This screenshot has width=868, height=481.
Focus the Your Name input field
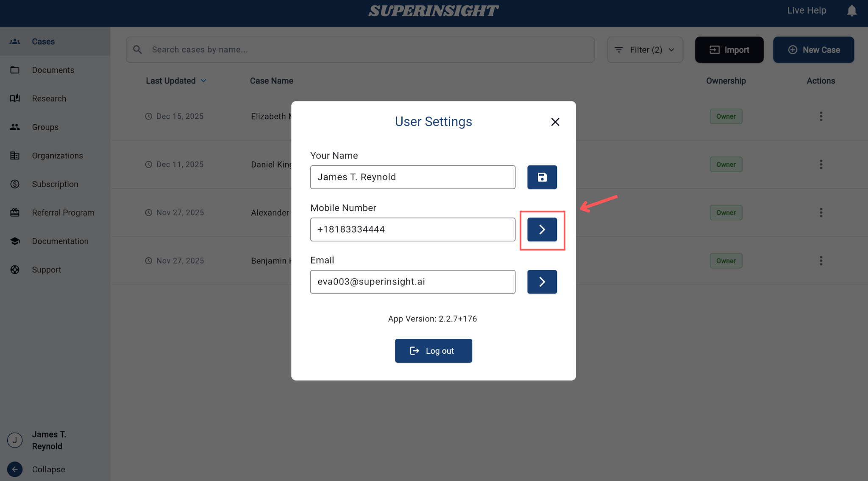click(412, 177)
